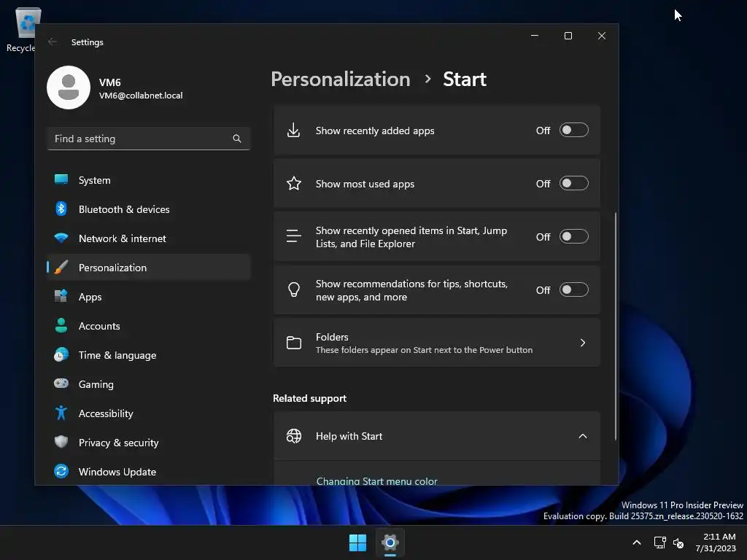Open Folders settings chevron arrow
Viewport: 747px width, 560px height.
pos(583,343)
